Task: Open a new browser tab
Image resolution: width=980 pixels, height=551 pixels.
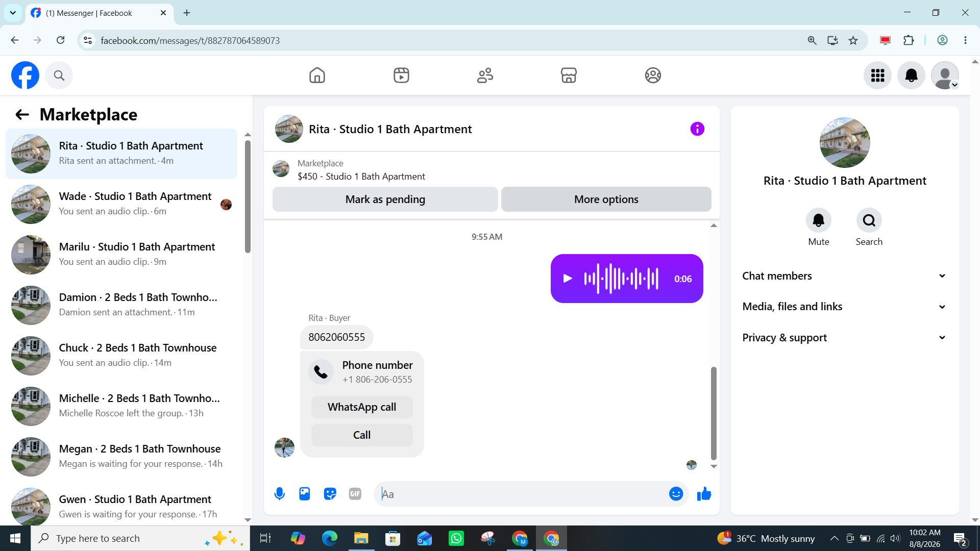Action: (187, 13)
